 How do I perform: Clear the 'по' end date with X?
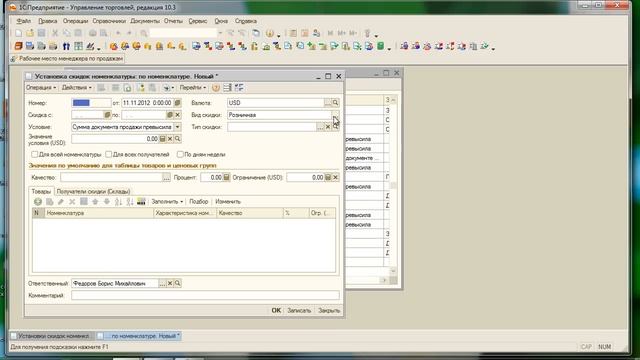pos(178,115)
